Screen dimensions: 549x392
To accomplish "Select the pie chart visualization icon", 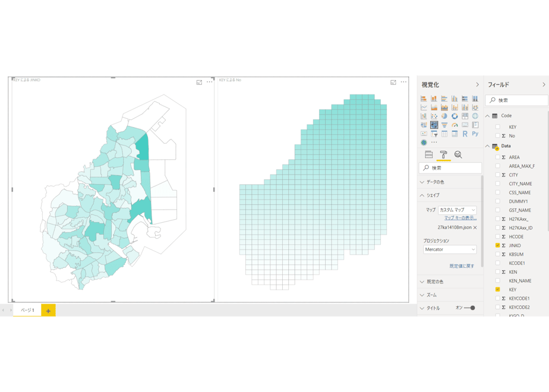I will [444, 116].
